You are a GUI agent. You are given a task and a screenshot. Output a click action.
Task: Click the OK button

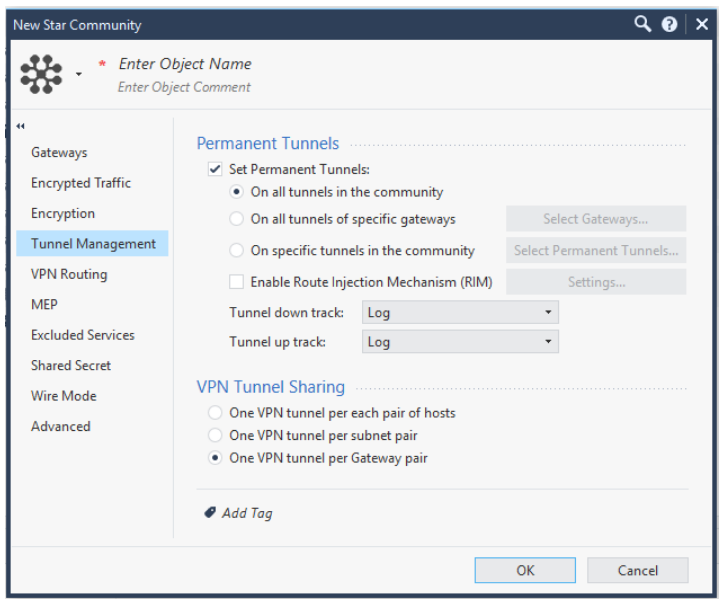525,570
